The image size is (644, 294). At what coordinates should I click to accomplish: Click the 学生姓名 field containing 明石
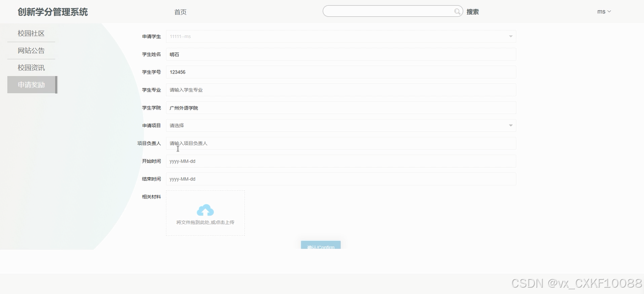point(341,54)
